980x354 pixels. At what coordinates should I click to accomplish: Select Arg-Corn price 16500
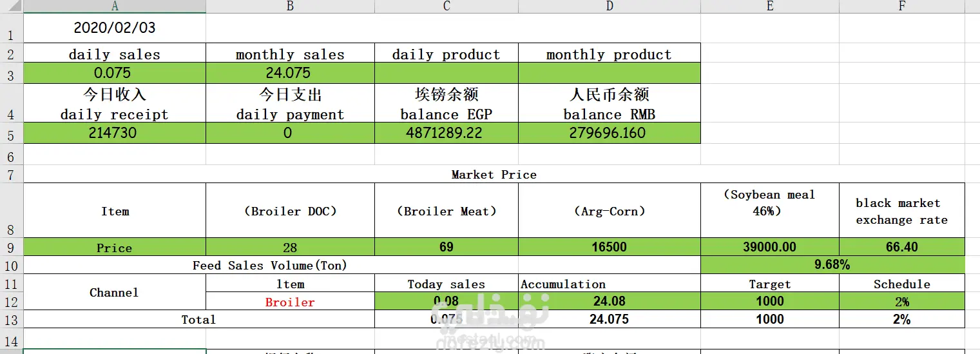pyautogui.click(x=609, y=247)
